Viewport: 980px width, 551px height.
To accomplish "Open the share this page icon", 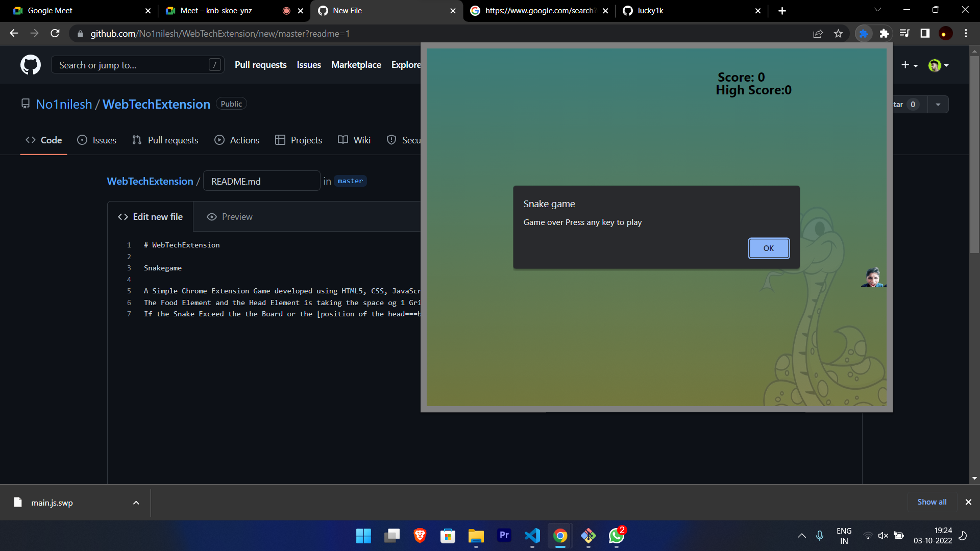I will pos(818,33).
